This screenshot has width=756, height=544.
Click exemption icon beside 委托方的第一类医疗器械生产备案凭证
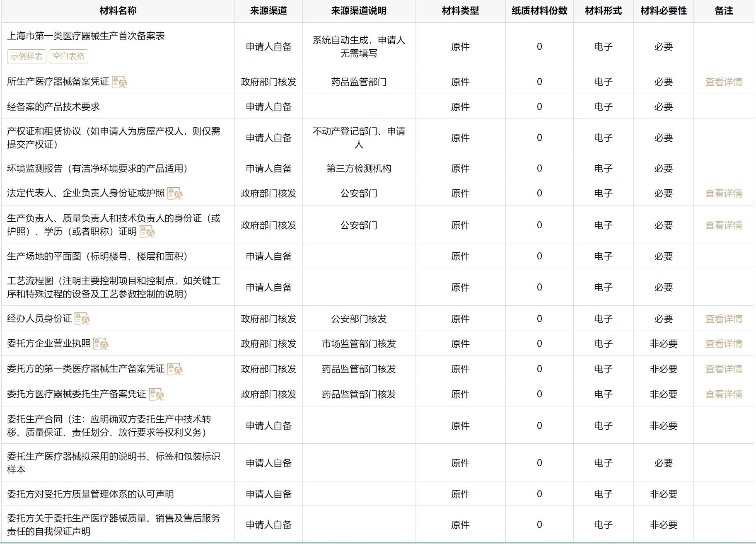(x=175, y=369)
